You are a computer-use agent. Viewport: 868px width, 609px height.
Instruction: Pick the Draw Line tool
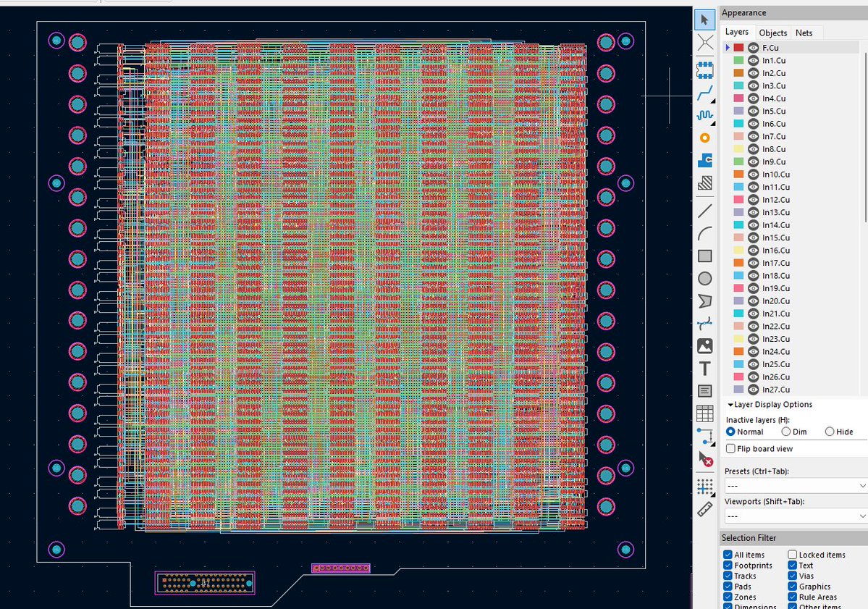[x=704, y=211]
